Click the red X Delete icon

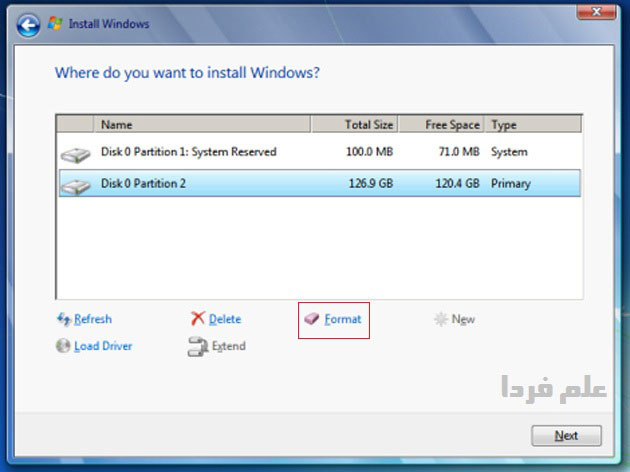[198, 320]
